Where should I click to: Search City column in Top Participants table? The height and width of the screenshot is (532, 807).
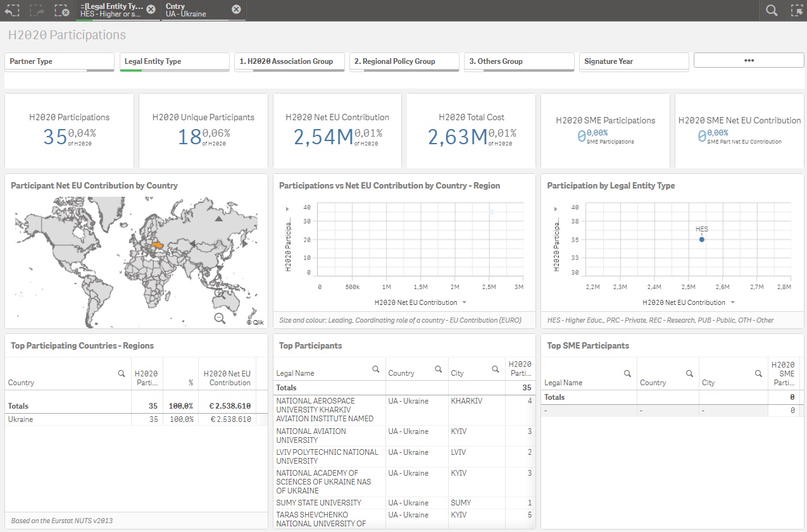click(x=494, y=369)
